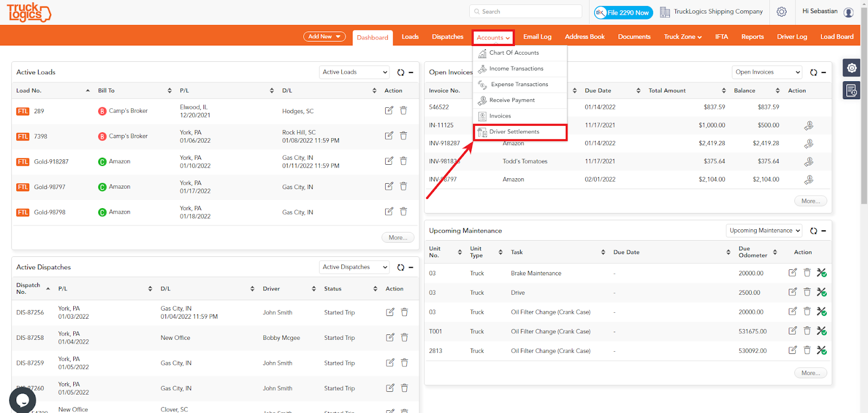Collapse the Active Dispatches widget
868x413 pixels.
[x=411, y=267]
